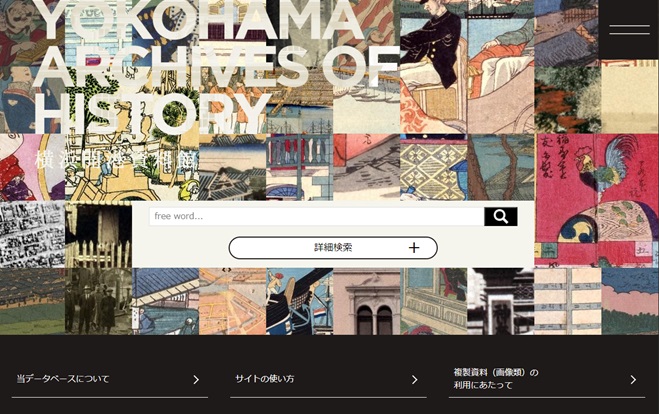This screenshot has width=659, height=414.
Task: Select the group of men in suits photo
Action: [99, 301]
